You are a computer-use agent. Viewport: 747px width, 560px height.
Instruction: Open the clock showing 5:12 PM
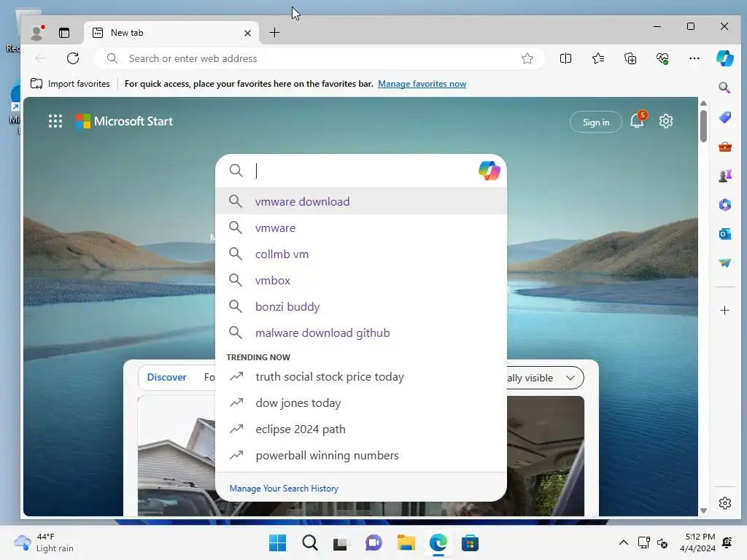[x=698, y=542]
